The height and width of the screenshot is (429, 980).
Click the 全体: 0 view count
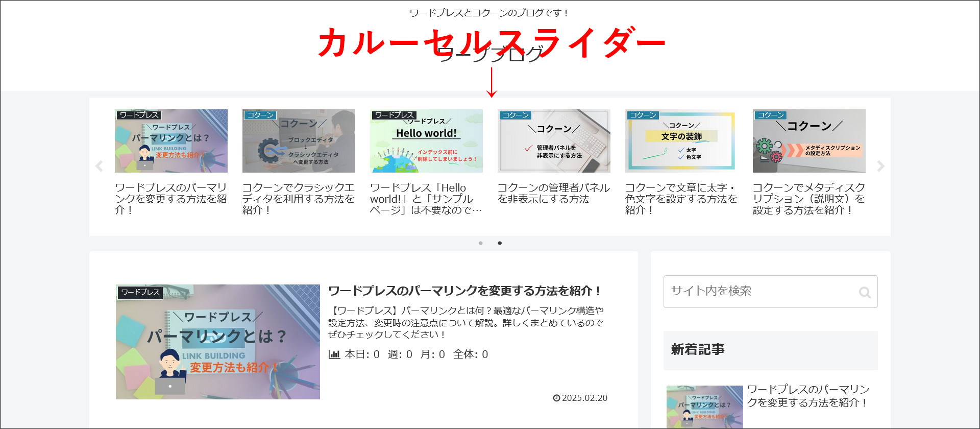pos(471,354)
